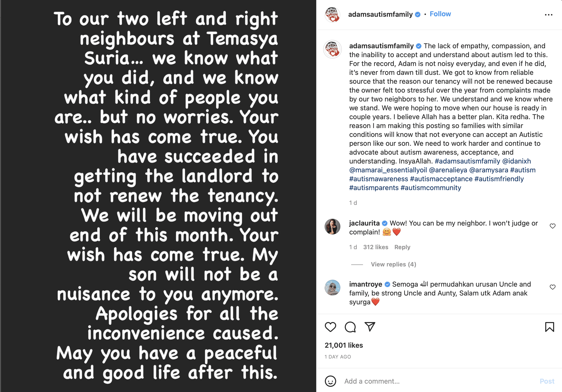Like imantroye's comment
Screen dimensions: 562x392
coord(553,287)
